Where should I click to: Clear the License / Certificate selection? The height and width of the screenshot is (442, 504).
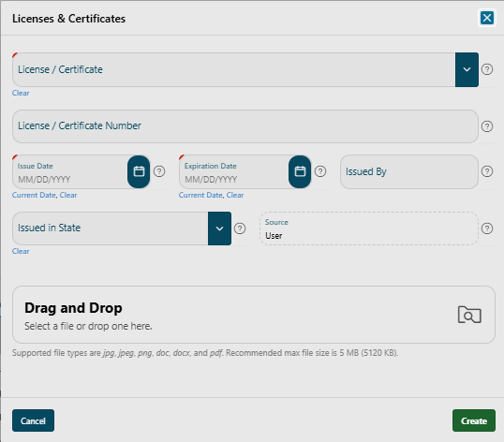pos(21,93)
